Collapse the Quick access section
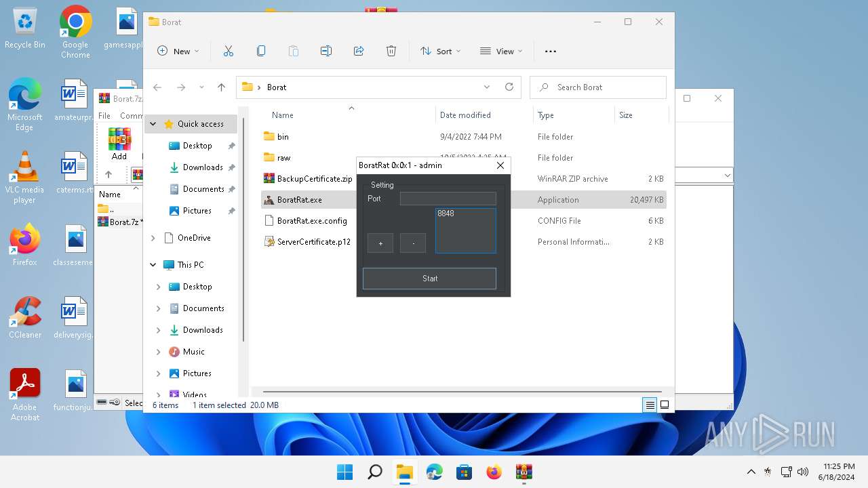The width and height of the screenshot is (868, 488). [153, 124]
